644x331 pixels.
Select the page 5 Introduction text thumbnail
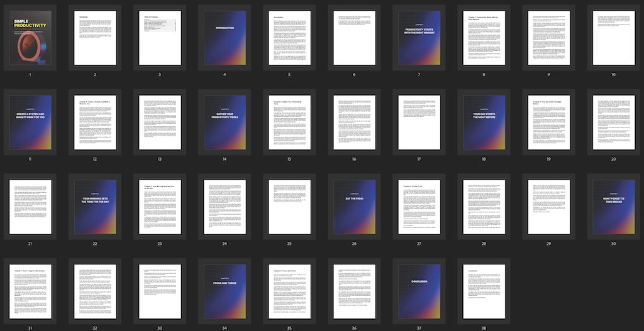pos(289,38)
